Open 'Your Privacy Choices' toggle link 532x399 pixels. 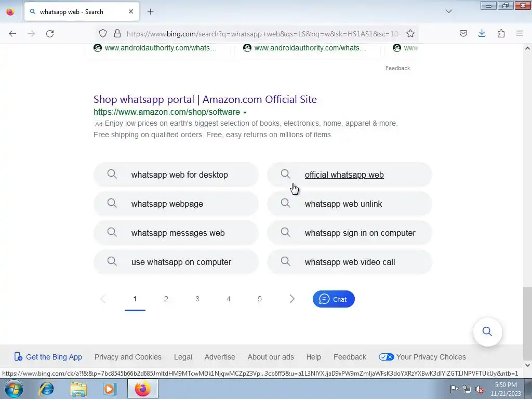pyautogui.click(x=422, y=357)
